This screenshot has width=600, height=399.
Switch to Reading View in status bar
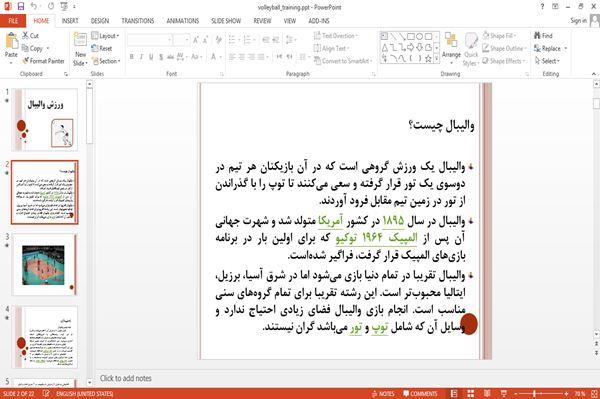click(487, 394)
